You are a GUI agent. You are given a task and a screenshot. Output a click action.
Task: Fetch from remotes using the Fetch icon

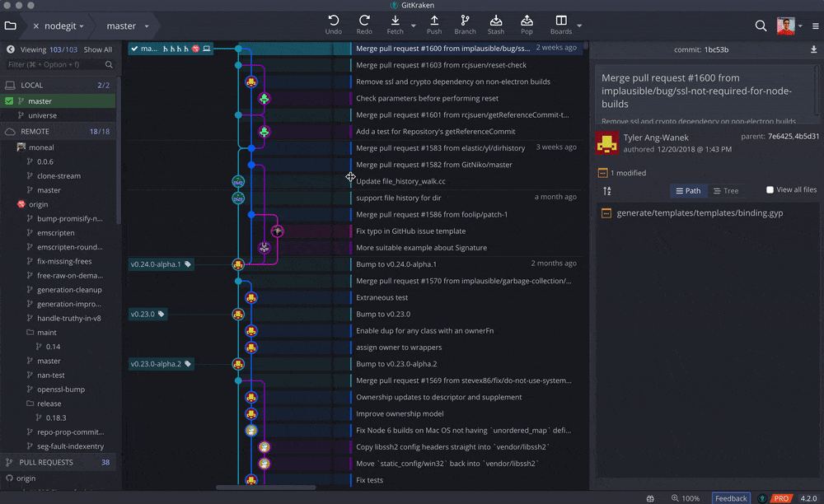click(396, 21)
